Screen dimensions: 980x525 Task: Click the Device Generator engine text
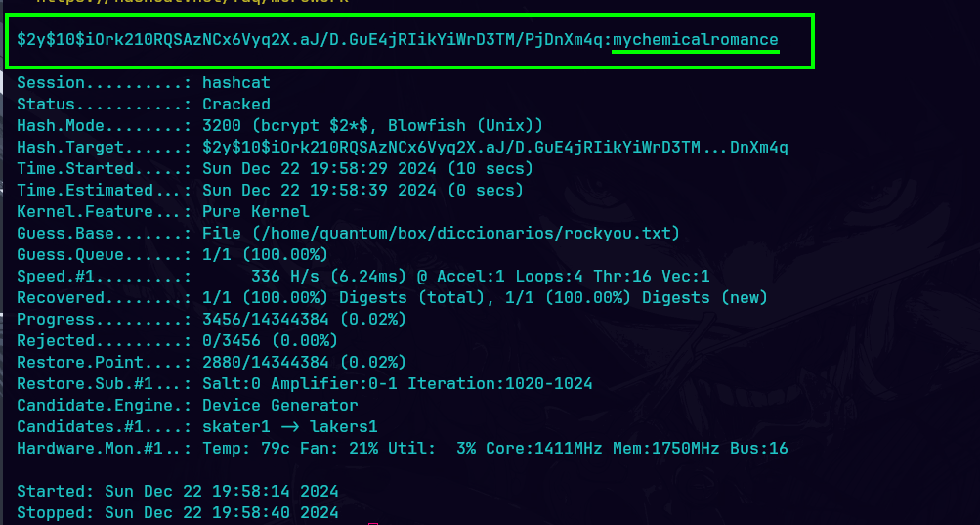pos(279,405)
